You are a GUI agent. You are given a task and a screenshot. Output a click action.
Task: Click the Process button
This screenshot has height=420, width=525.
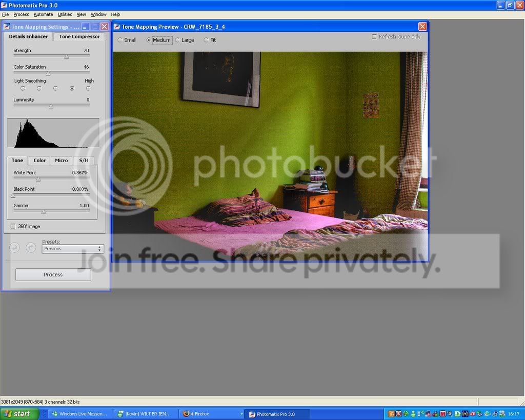(53, 275)
